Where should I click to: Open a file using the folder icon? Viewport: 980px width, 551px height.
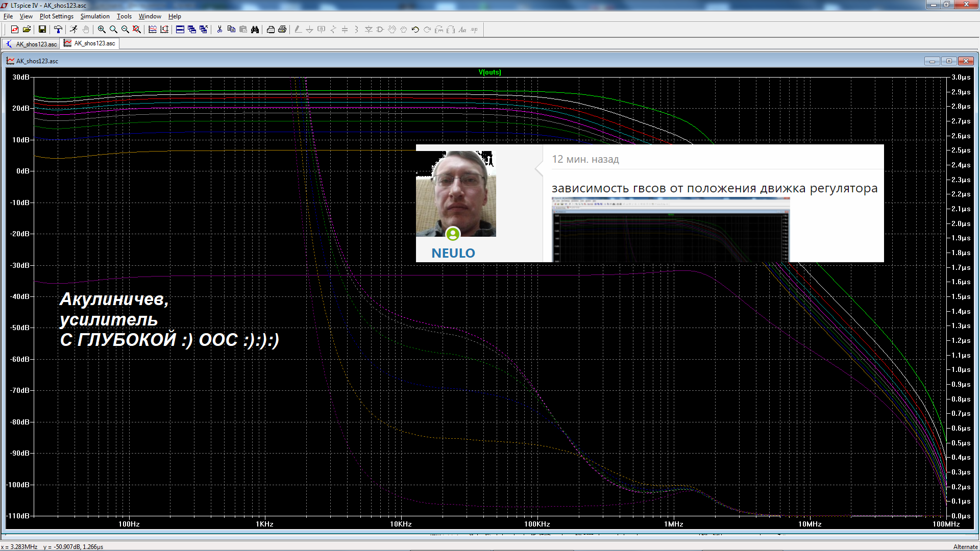(27, 30)
